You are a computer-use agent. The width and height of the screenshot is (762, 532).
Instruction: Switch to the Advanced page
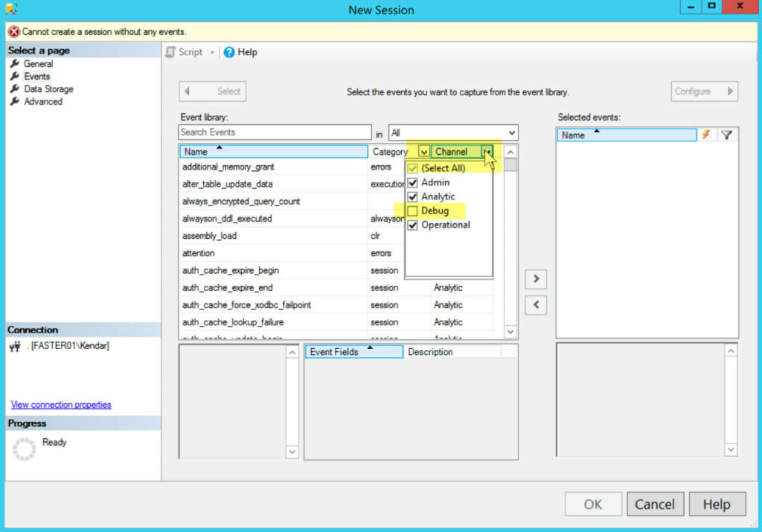[x=42, y=101]
